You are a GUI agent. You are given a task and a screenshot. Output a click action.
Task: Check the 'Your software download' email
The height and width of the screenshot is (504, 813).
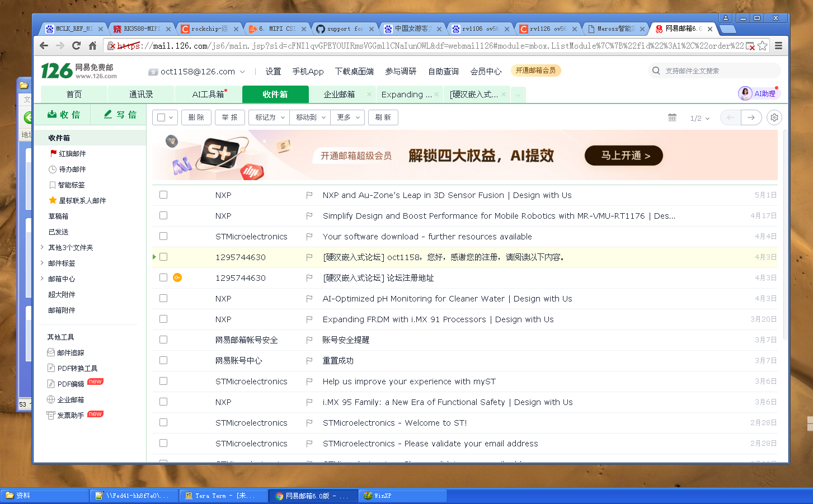(163, 236)
